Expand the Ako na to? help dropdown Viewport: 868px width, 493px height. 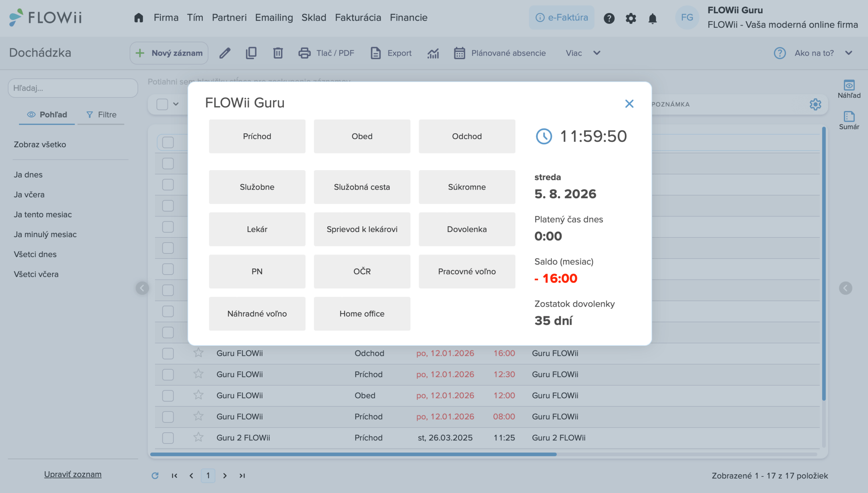[813, 53]
